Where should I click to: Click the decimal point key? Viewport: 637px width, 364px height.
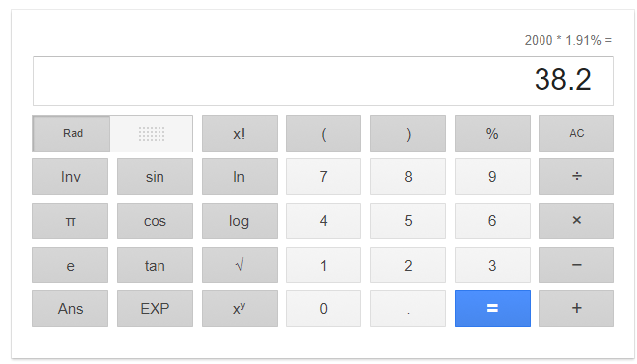click(x=408, y=308)
